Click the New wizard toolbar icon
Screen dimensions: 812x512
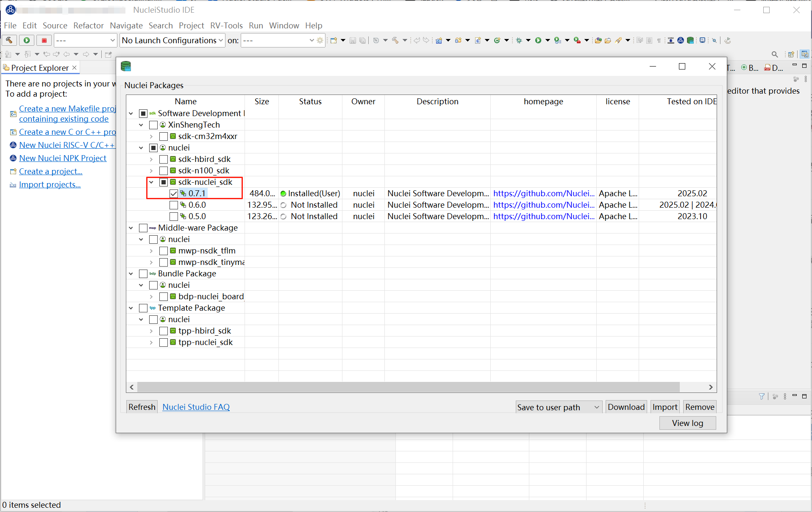tap(334, 40)
